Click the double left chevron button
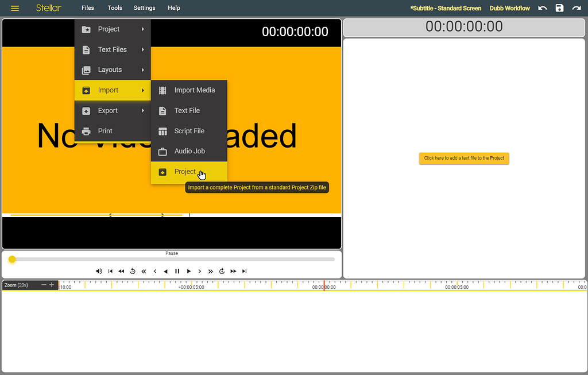The width and height of the screenshot is (588, 375). tap(144, 271)
